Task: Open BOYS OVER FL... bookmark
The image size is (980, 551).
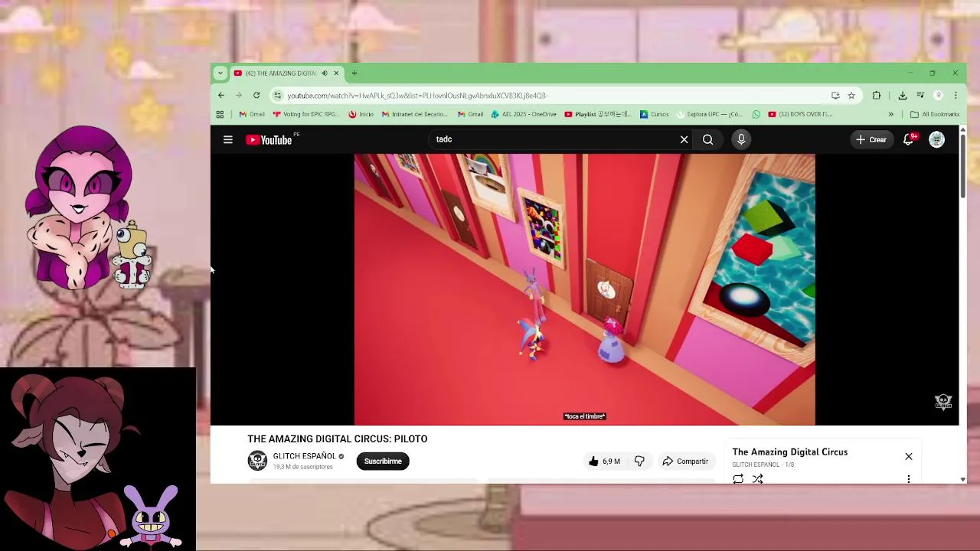Action: pos(800,115)
